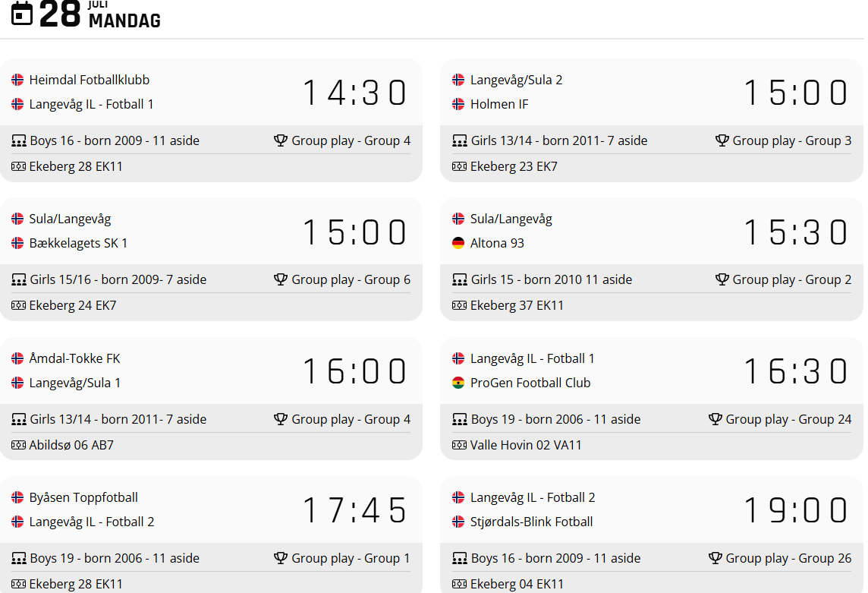This screenshot has width=868, height=593.
Task: Click the German flag next to Altona 93
Action: 458,243
